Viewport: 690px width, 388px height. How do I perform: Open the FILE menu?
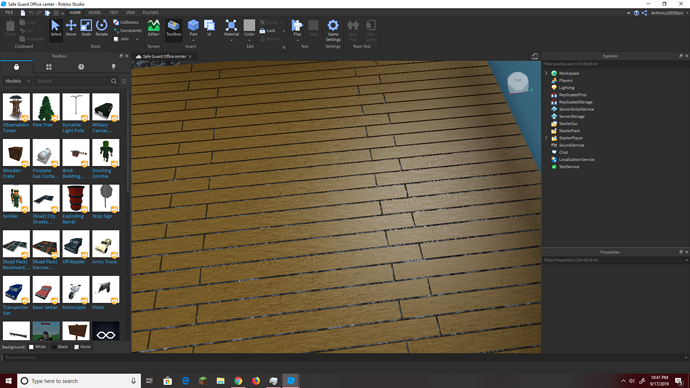[9, 13]
